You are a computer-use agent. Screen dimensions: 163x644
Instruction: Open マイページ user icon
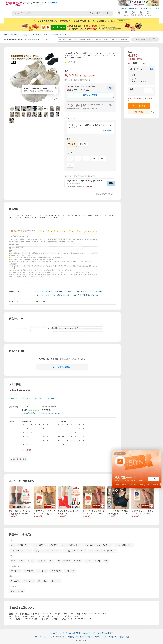(x=148, y=13)
